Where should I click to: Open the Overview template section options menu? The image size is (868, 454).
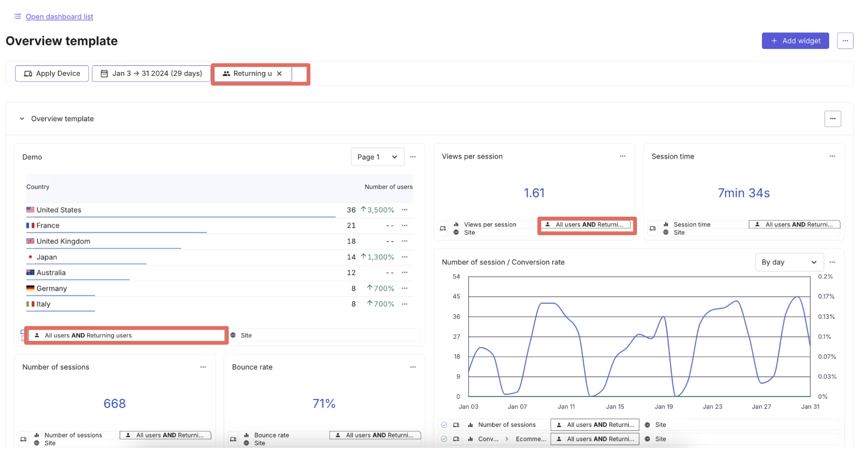tap(833, 119)
